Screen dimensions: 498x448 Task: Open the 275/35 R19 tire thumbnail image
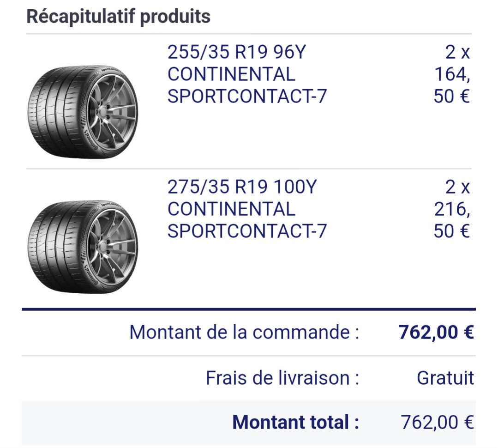coord(83,247)
